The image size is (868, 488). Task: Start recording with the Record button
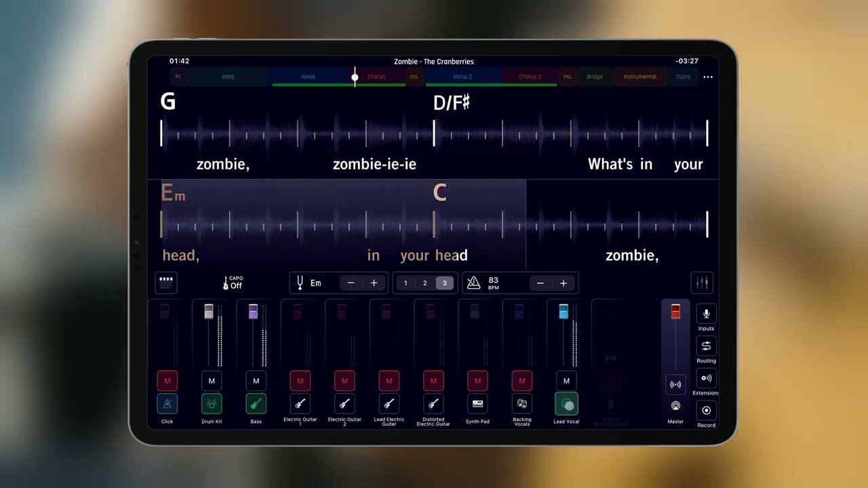(706, 411)
